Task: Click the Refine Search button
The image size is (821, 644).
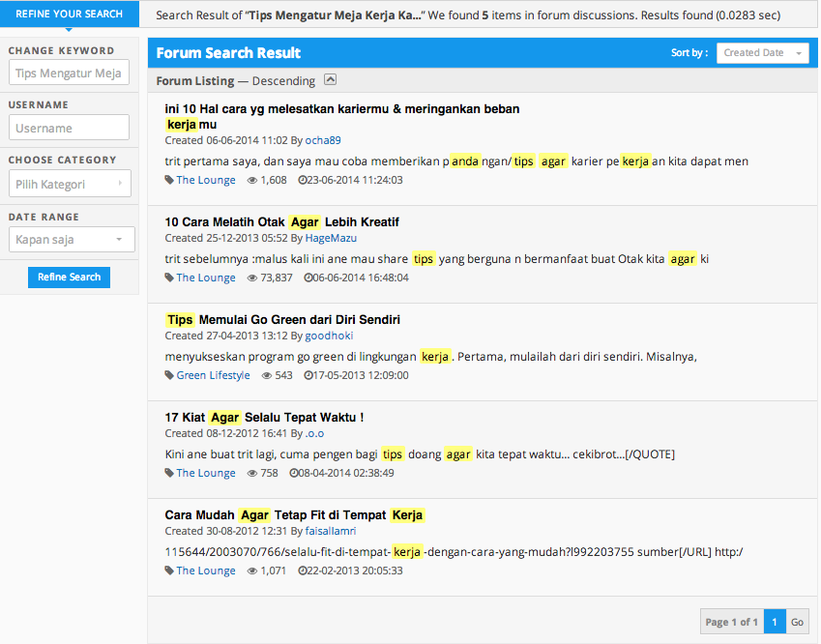Action: (69, 277)
